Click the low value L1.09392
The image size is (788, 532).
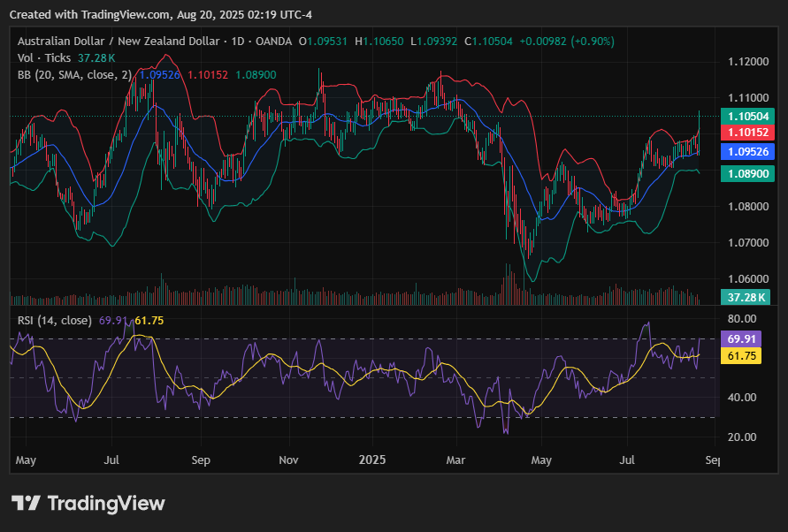(x=433, y=42)
